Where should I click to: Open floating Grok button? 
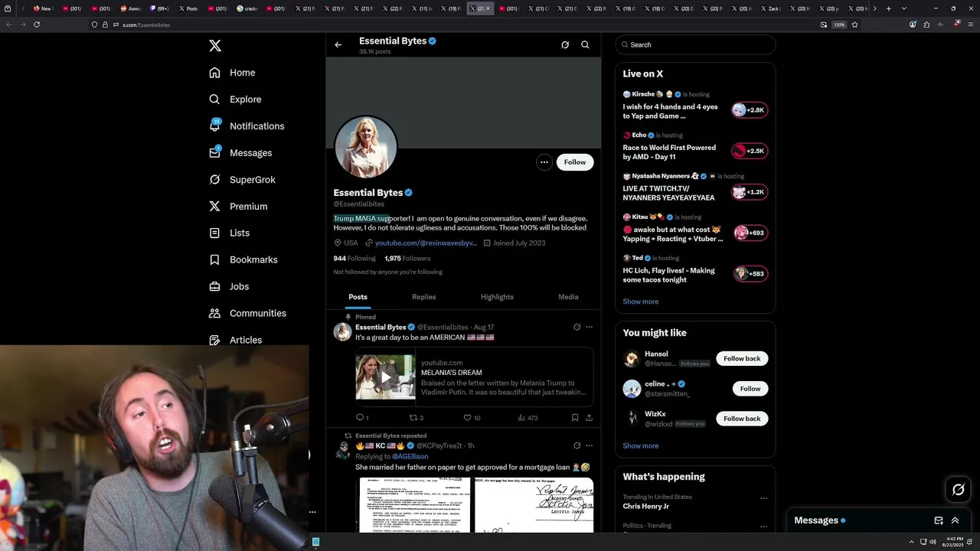(x=959, y=490)
